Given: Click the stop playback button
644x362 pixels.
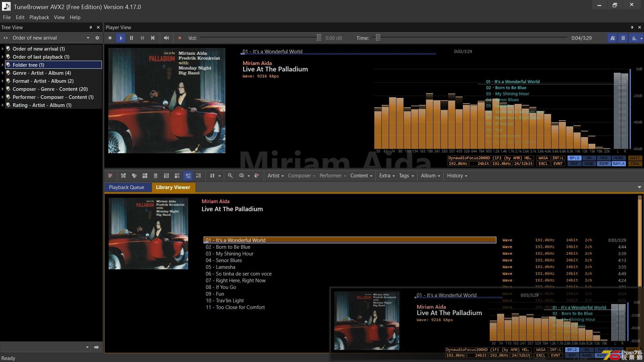Looking at the screenshot, I should coord(110,38).
